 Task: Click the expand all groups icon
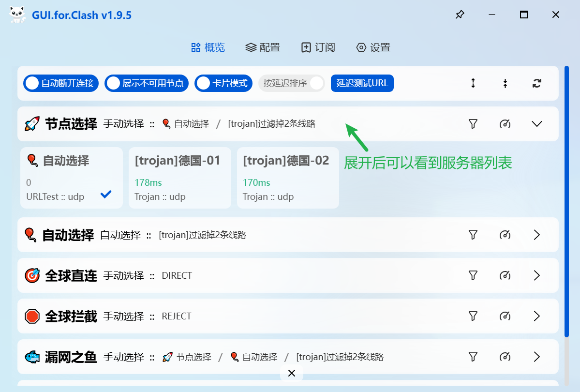(473, 83)
